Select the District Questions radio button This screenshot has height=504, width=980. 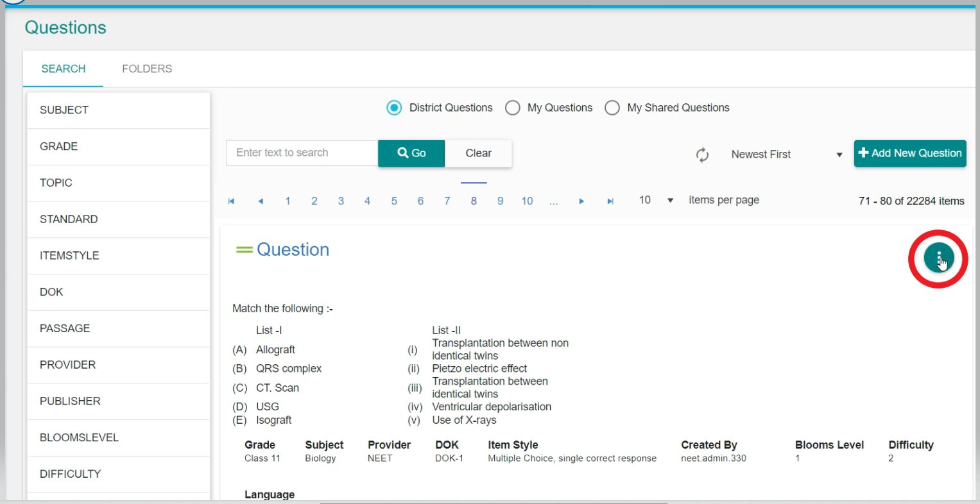(x=394, y=108)
